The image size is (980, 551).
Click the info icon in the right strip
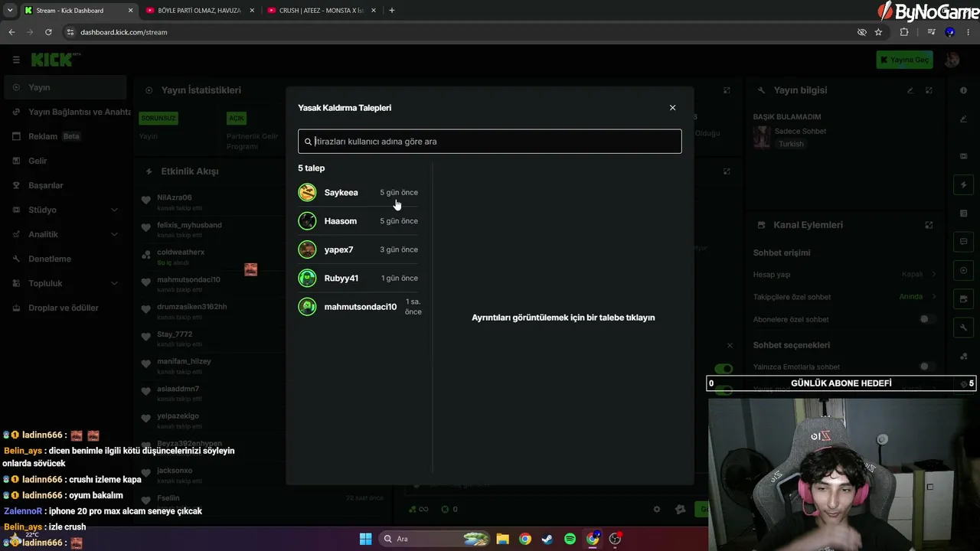[x=963, y=90]
